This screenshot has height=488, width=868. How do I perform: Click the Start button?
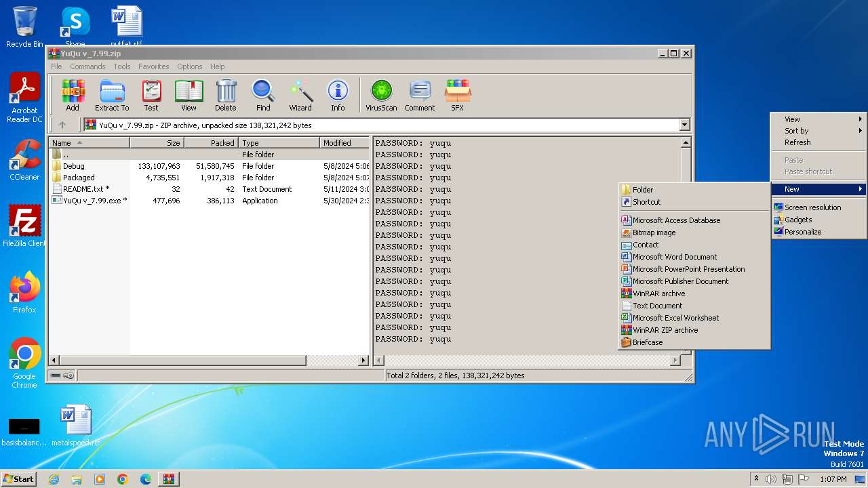tap(19, 479)
